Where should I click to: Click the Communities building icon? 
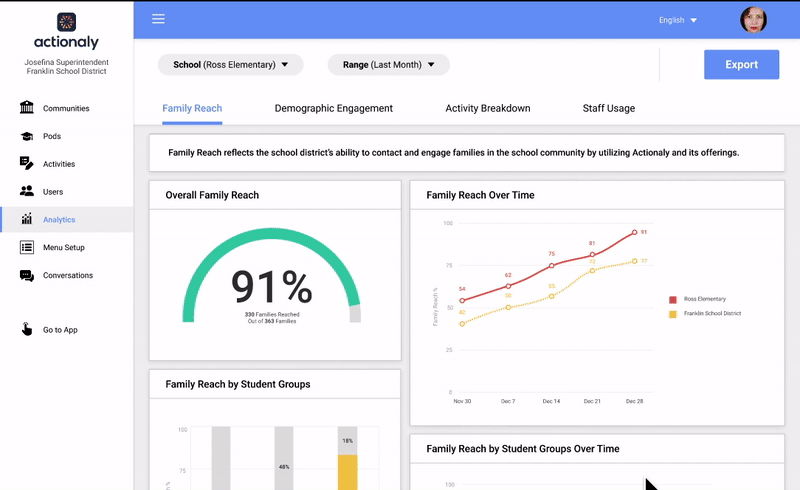[x=27, y=108]
